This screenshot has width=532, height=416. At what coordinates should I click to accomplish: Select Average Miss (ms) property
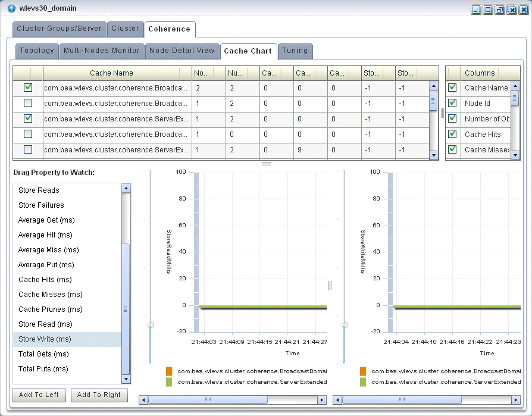tap(67, 250)
